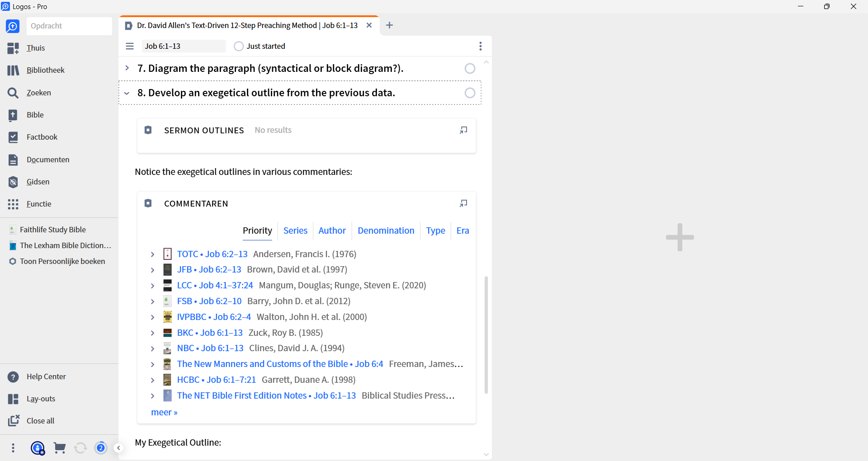Open the shopping cart store icon
Viewport: 868px width, 461px height.
(59, 448)
